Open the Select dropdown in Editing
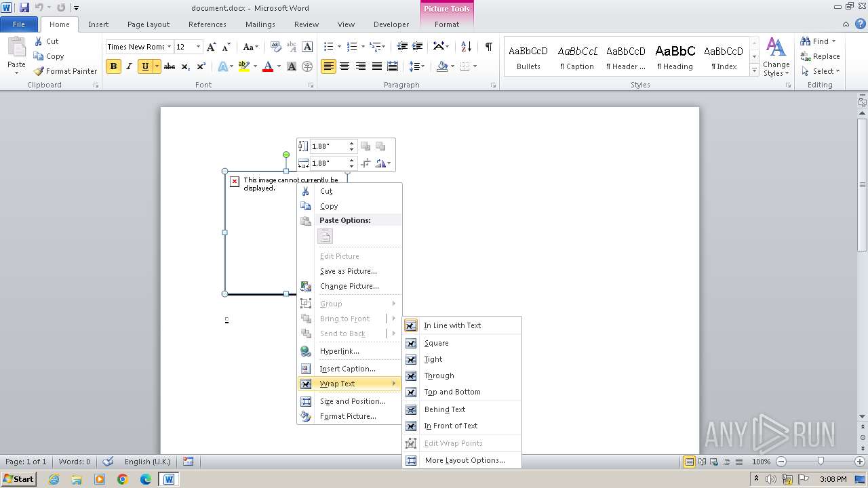Screen dimensions: 868x488 pos(821,71)
